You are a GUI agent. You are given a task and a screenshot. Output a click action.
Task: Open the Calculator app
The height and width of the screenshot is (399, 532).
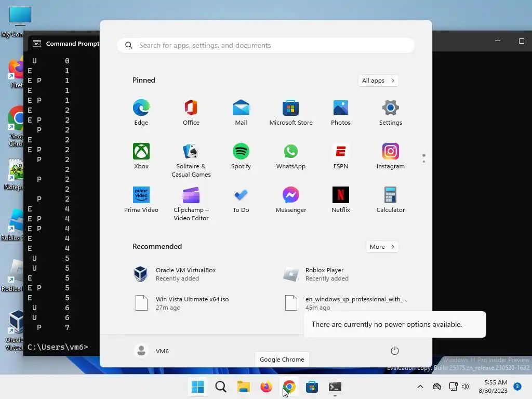point(391,200)
